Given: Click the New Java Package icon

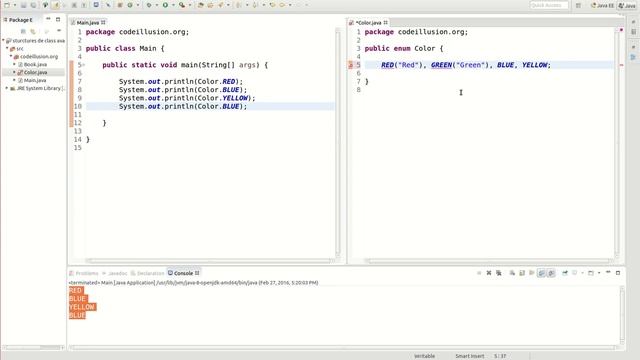Looking at the screenshot, I should [x=120, y=5].
